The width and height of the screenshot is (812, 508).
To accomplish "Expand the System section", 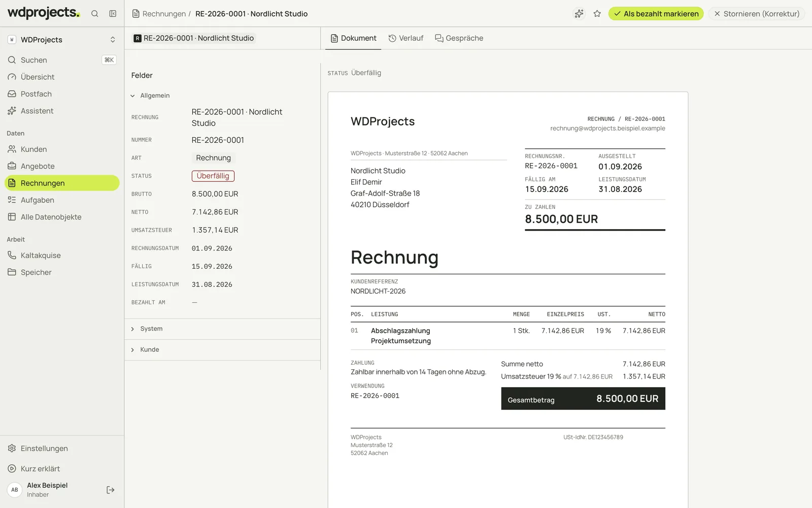I will [x=222, y=329].
